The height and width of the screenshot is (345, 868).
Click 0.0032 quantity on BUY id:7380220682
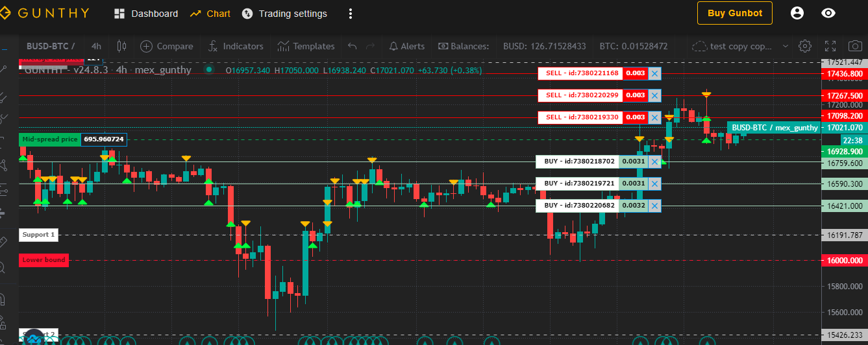[634, 206]
